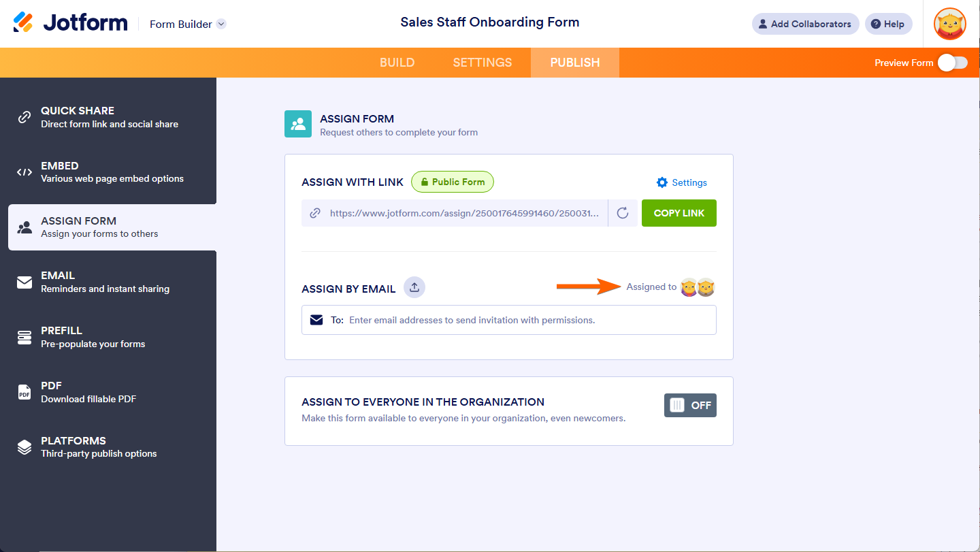Open the assign link Settings
This screenshot has width=980, height=552.
682,182
